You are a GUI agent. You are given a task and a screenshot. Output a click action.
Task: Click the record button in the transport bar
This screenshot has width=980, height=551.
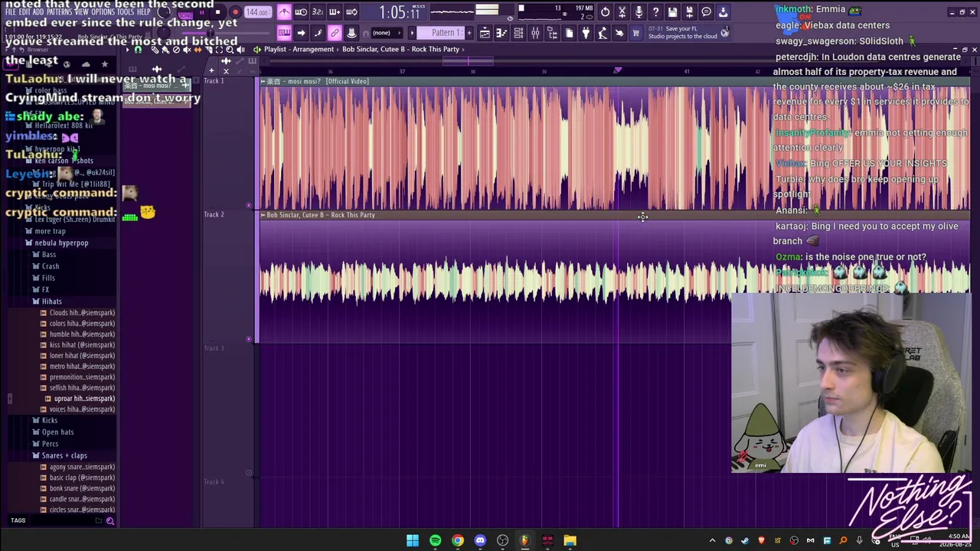click(x=235, y=12)
